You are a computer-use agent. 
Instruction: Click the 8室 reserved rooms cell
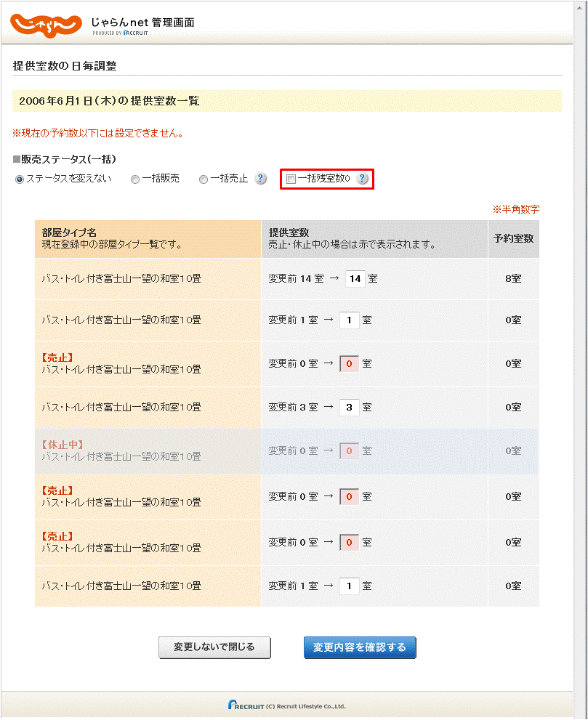click(x=513, y=279)
